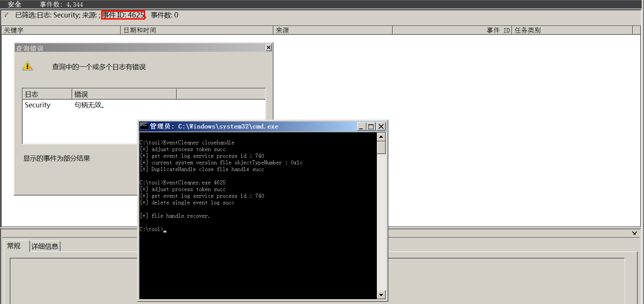
Task: Close the administrator cmd.exe window
Action: (x=381, y=127)
